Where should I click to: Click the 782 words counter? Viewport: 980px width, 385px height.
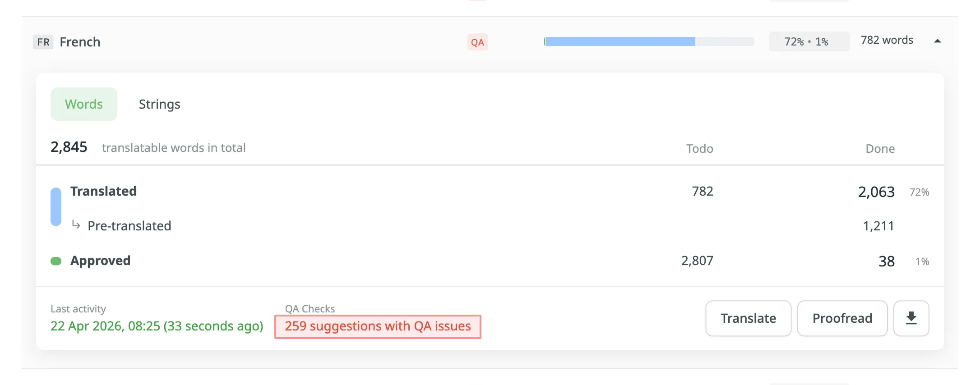[886, 40]
